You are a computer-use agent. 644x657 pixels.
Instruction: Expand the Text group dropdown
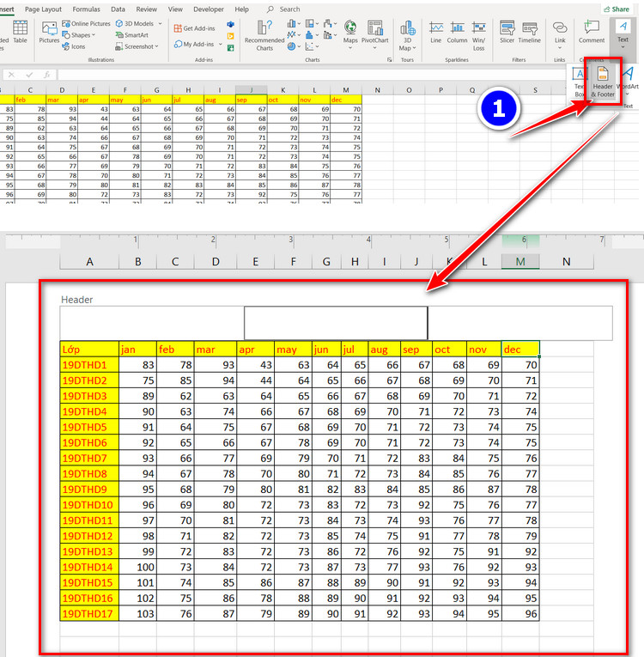(x=623, y=34)
